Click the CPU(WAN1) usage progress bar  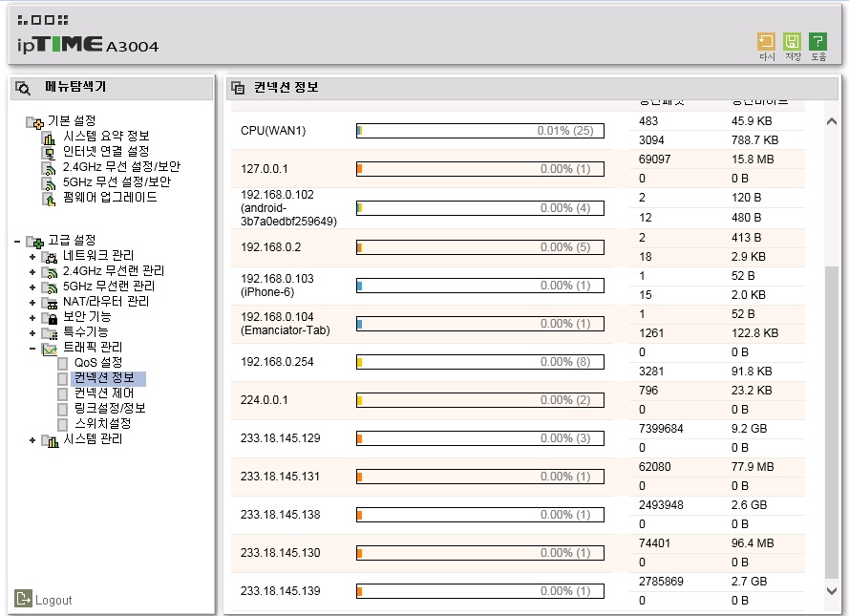479,131
